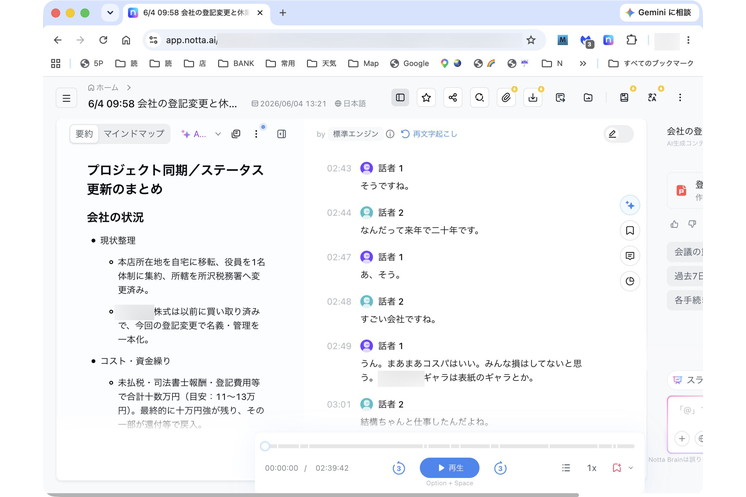Switch to the マインドマップ tab
The image size is (746, 497).
(x=134, y=134)
